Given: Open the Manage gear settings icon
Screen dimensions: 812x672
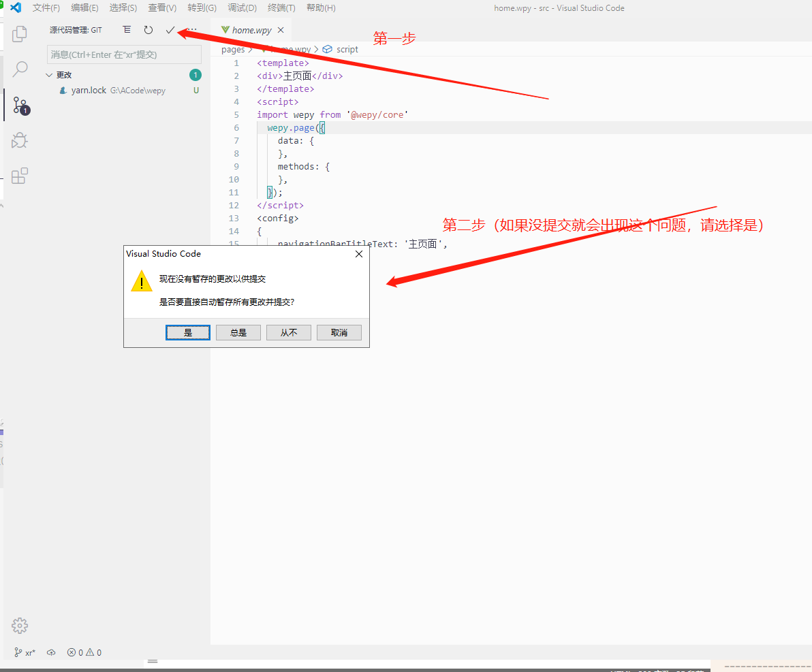Looking at the screenshot, I should [x=20, y=626].
